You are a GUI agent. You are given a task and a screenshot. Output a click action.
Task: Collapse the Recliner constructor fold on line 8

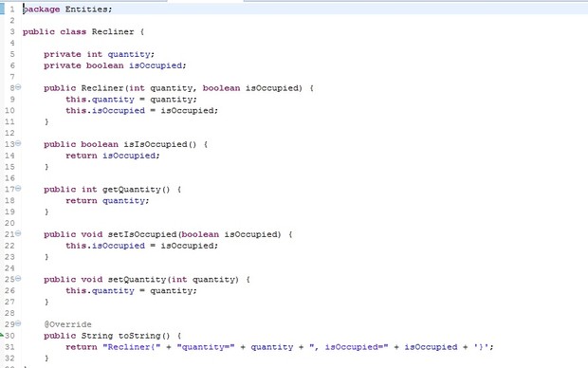18,87
